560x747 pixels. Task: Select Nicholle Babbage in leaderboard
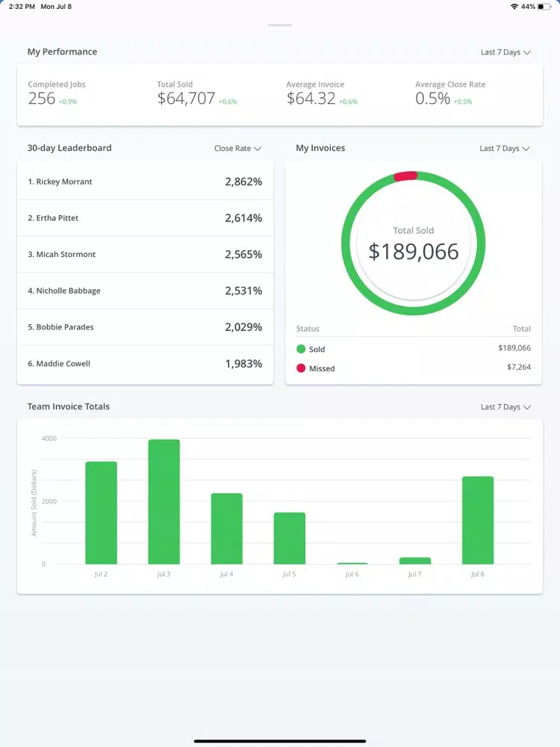pos(146,291)
